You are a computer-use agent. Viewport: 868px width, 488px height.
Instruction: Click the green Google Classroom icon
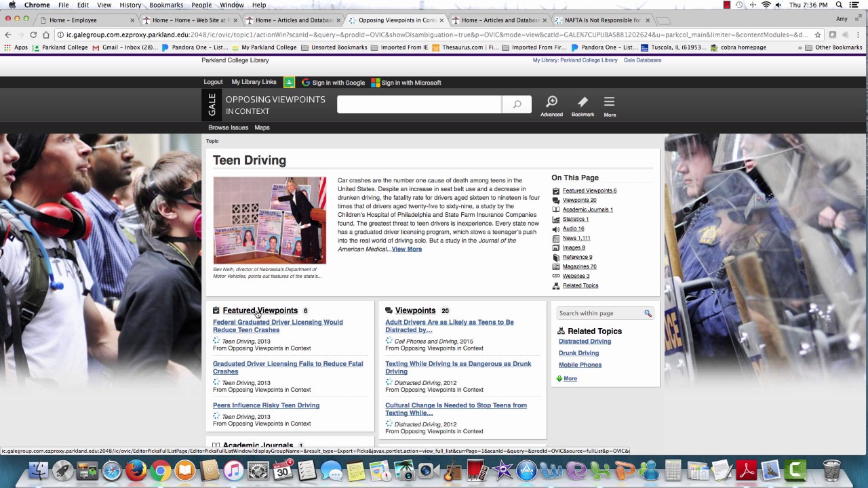[289, 83]
